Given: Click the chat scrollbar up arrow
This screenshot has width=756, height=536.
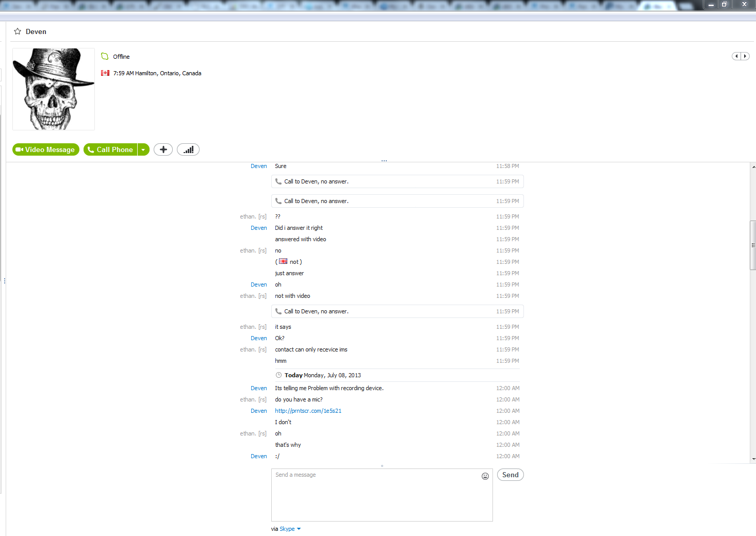Looking at the screenshot, I should click(x=753, y=167).
